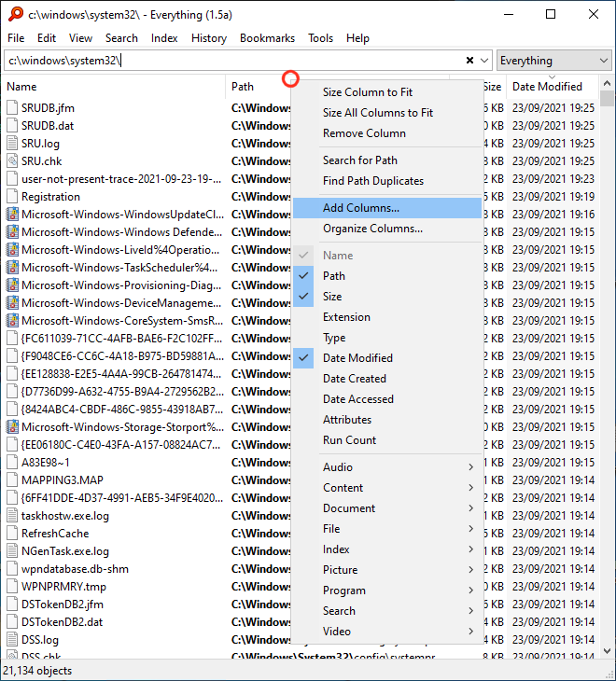Click the Microsoft-Windows-WindowsUpdateCl event log icon
This screenshot has height=681, width=616.
click(12, 215)
